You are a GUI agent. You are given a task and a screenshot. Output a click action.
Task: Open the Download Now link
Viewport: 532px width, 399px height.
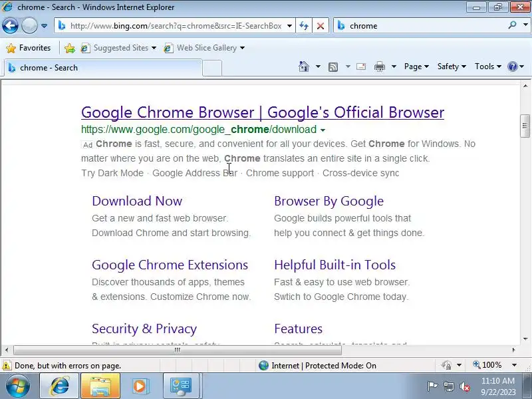point(137,201)
